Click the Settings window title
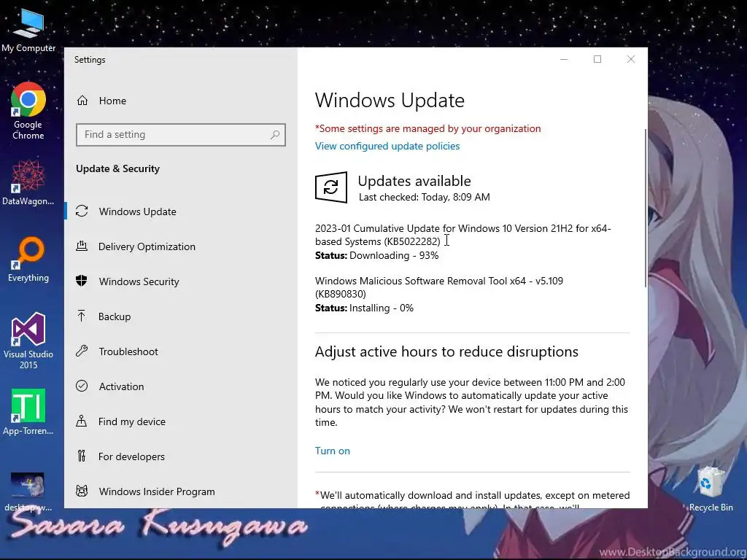The image size is (747, 560). tap(90, 60)
